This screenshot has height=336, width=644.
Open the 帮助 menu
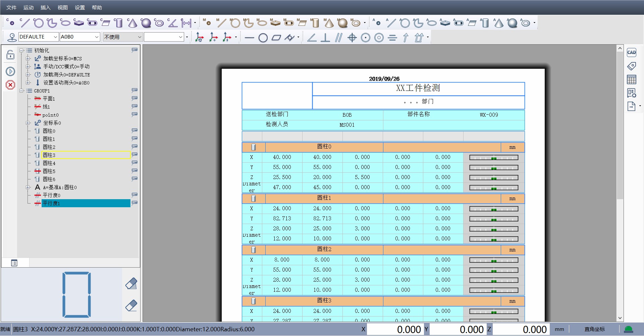97,7
